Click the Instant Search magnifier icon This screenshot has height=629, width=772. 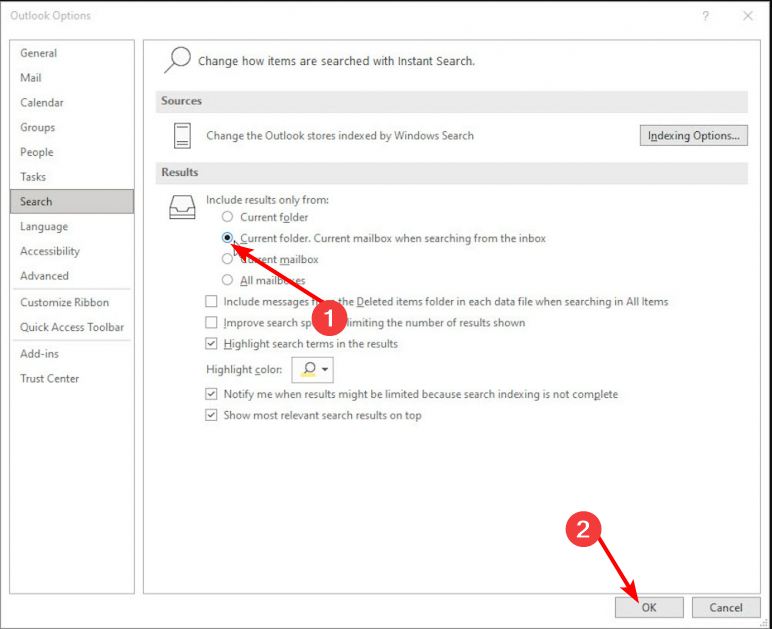(x=178, y=60)
